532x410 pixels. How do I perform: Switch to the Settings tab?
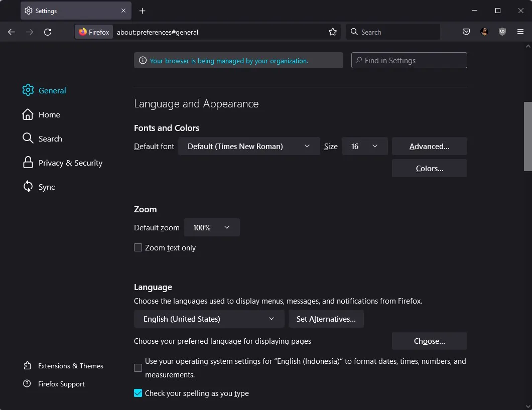tap(70, 11)
